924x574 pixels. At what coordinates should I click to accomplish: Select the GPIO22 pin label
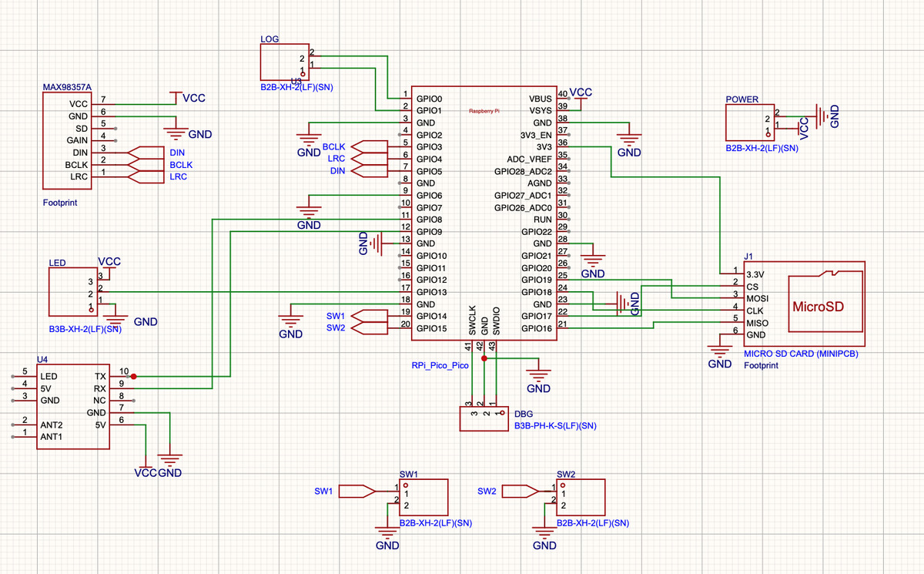[537, 232]
